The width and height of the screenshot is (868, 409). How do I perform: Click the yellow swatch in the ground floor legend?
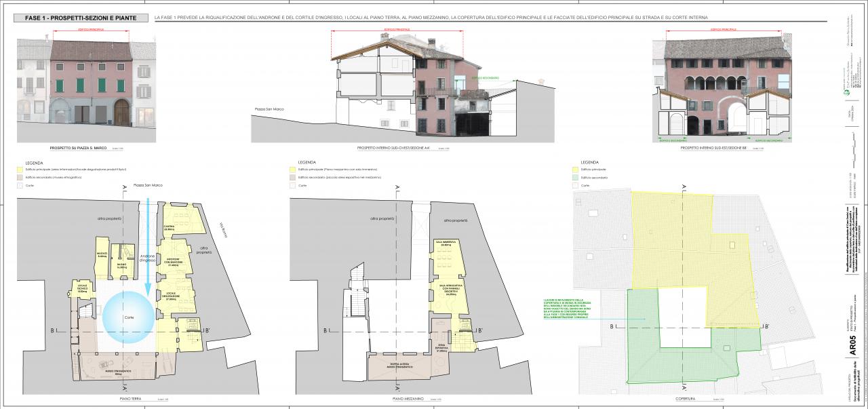coord(20,169)
